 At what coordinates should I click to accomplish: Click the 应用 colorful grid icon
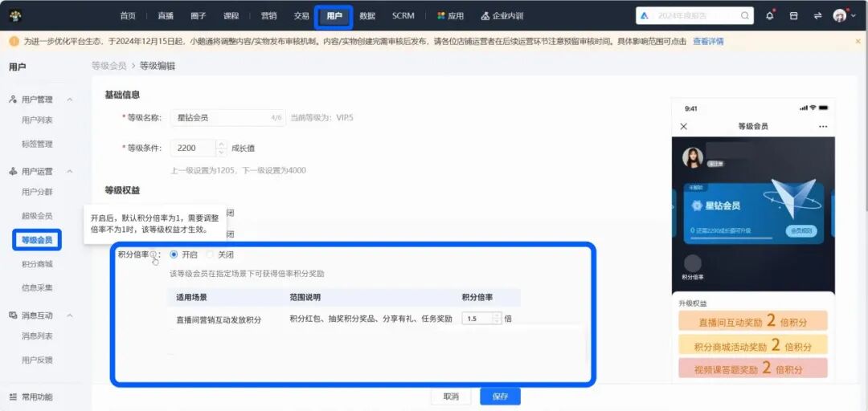tap(441, 16)
